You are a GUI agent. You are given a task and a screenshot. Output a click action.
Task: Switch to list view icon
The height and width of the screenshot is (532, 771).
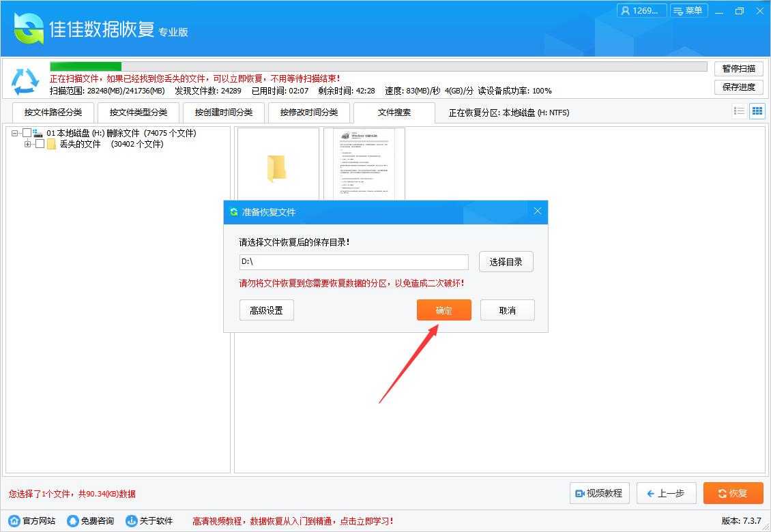tap(739, 110)
